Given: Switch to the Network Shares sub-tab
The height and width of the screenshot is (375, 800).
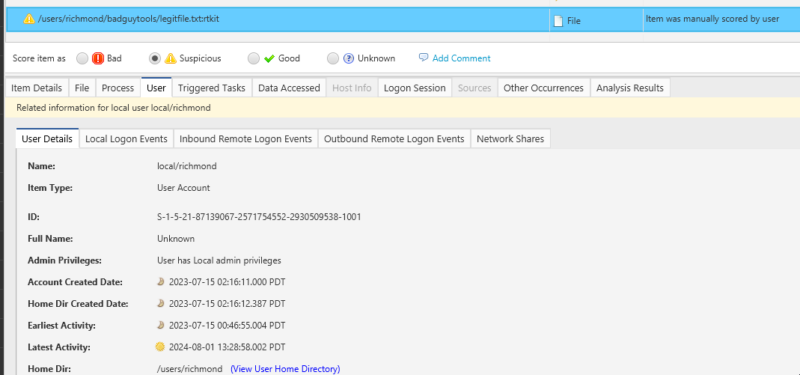Looking at the screenshot, I should [510, 139].
